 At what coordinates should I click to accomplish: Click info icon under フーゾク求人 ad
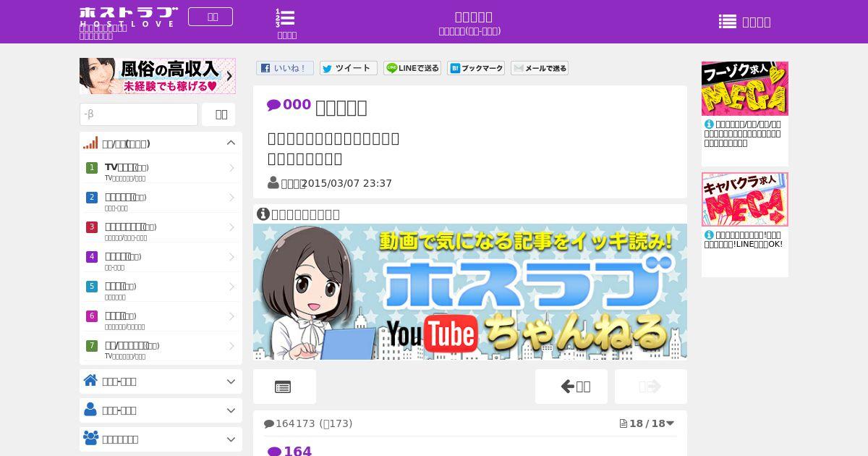click(709, 124)
